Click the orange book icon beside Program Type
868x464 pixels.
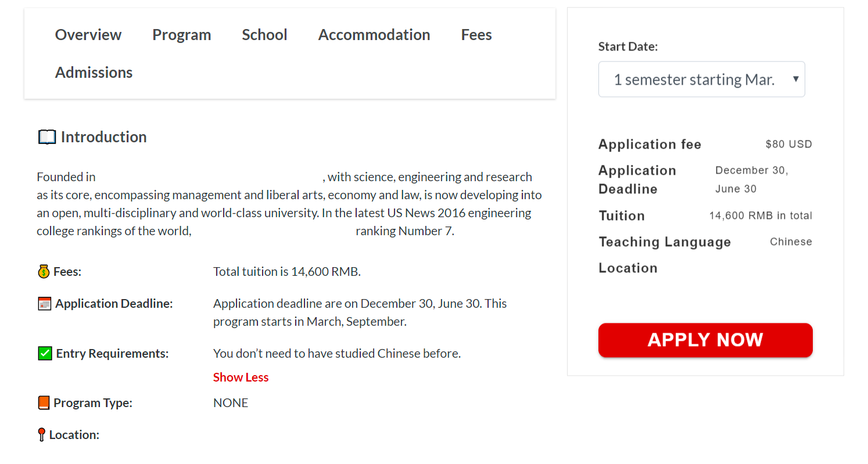(44, 403)
